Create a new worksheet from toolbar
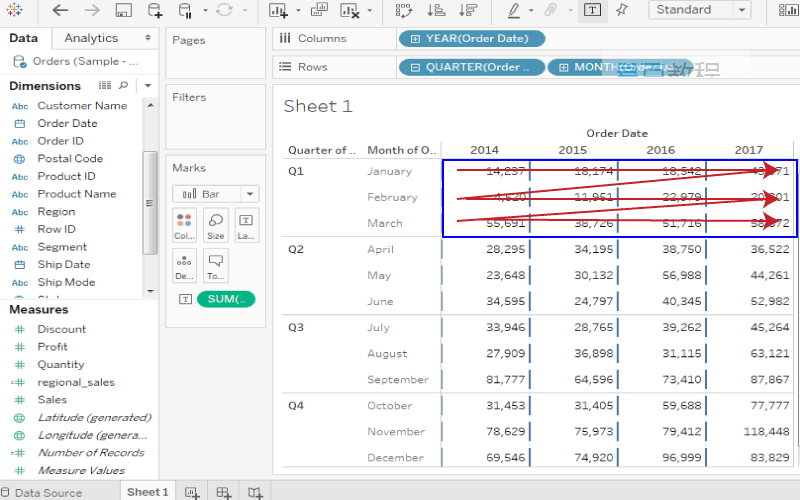Image resolution: width=800 pixels, height=500 pixels. (278, 10)
